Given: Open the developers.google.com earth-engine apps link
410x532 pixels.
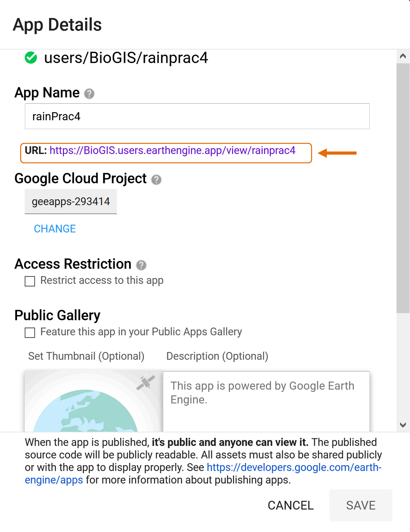Looking at the screenshot, I should point(294,467).
